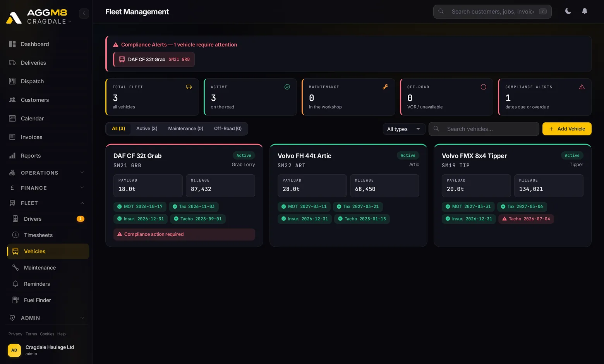Image resolution: width=604 pixels, height=364 pixels.
Task: Click the Terms footer link
Action: pyautogui.click(x=31, y=334)
